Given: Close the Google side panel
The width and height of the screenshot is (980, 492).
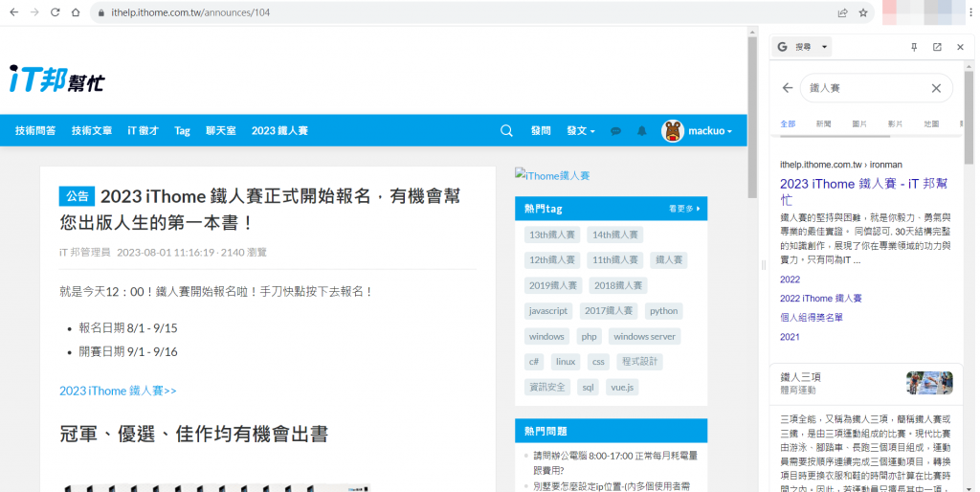Looking at the screenshot, I should (960, 47).
